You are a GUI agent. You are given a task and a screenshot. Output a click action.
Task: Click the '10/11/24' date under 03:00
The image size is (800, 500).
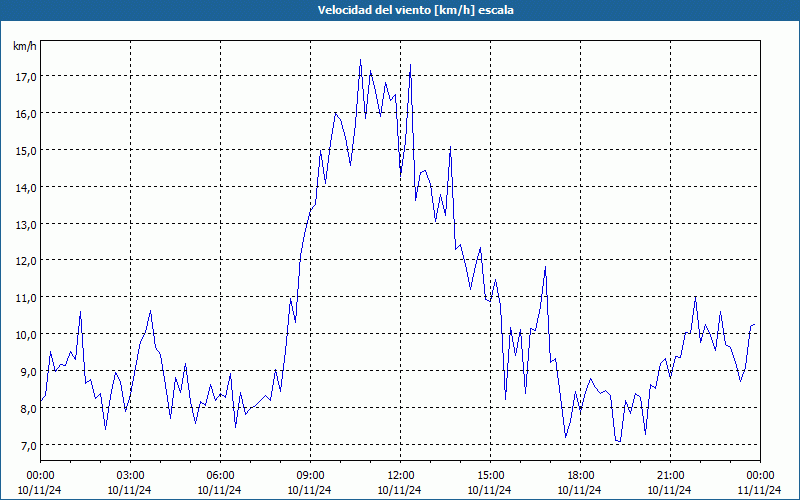pyautogui.click(x=130, y=490)
